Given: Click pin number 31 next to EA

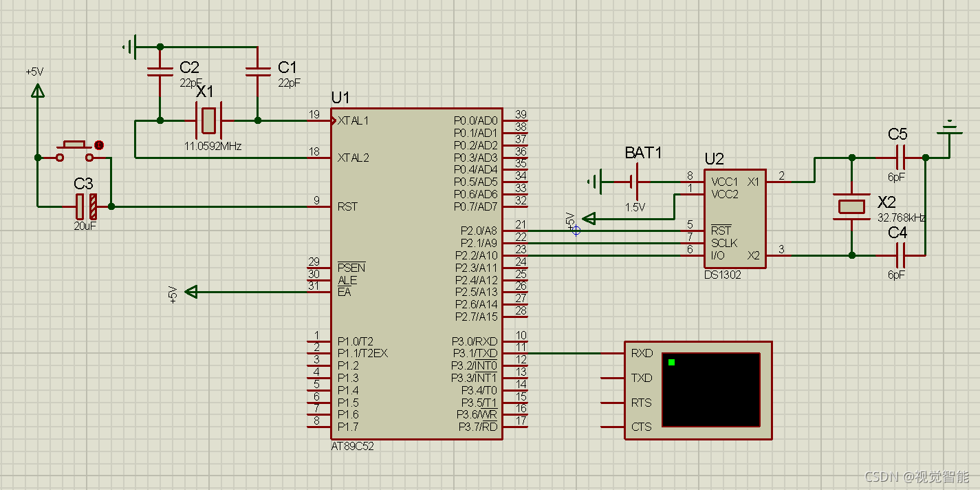Looking at the screenshot, I should coord(314,286).
